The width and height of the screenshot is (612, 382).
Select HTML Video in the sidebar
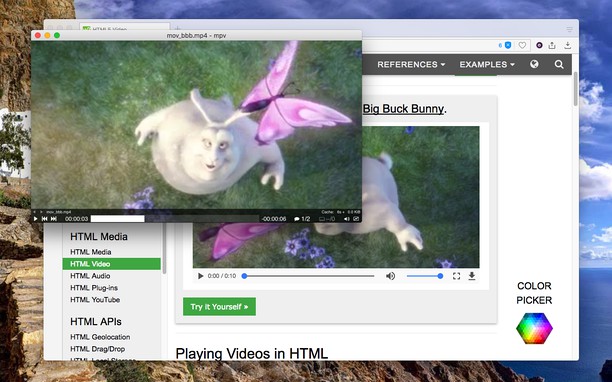click(x=112, y=264)
